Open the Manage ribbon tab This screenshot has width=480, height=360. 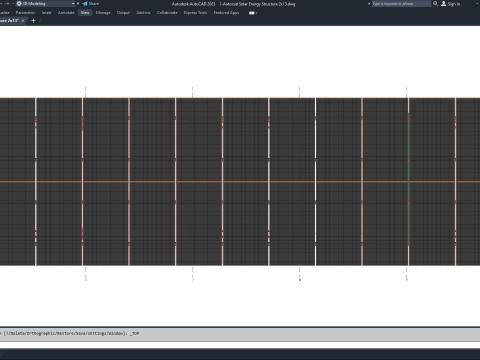[x=103, y=13]
